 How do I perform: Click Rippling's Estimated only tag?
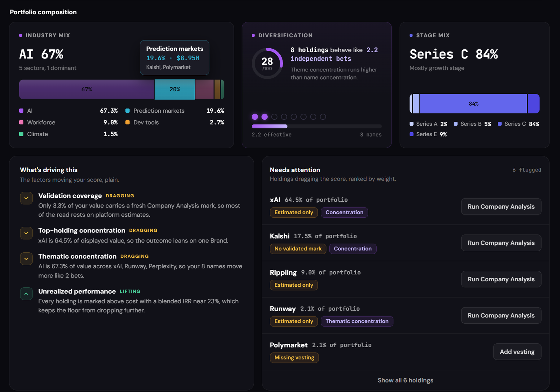tap(294, 285)
